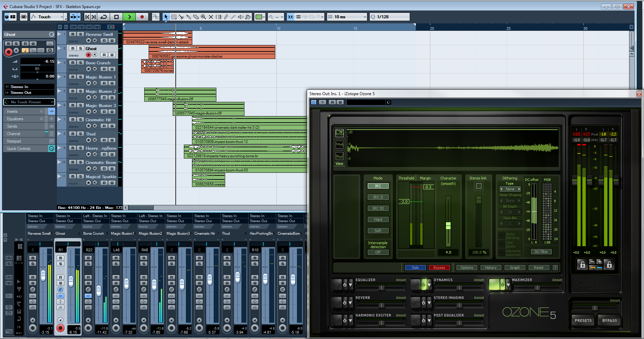Open the Quick Controls inspector tab
This screenshot has width=644, height=339.
pyautogui.click(x=29, y=149)
